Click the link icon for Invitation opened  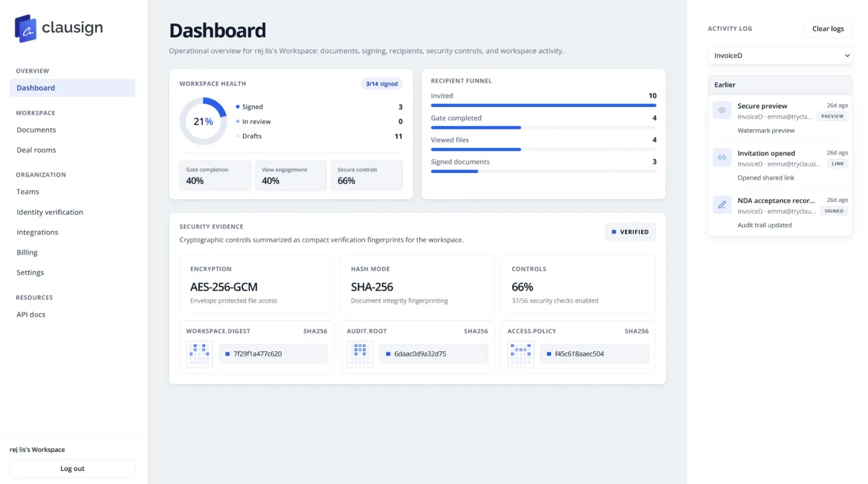coord(722,157)
